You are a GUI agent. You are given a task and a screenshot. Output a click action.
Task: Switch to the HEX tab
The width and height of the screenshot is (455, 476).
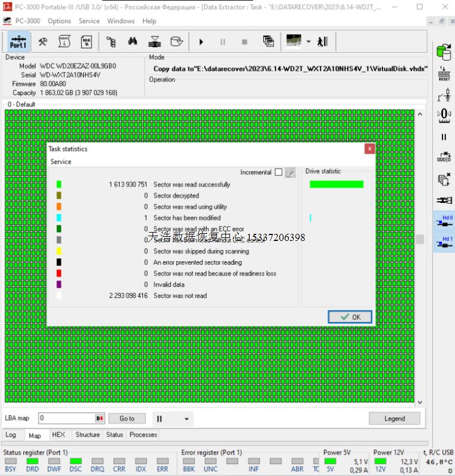coord(58,435)
